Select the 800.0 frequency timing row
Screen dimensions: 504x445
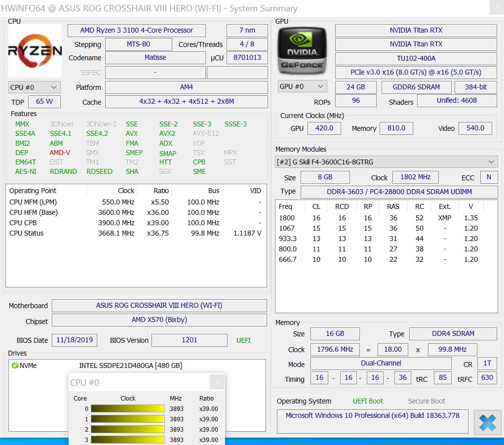(x=386, y=249)
